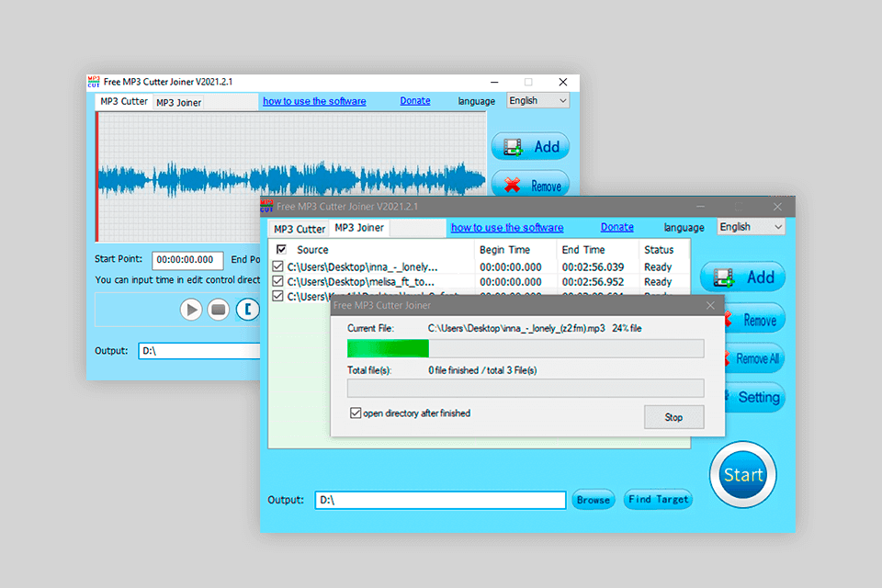882x588 pixels.
Task: Select MP3 Cutter tab in back window
Action: pos(124,101)
